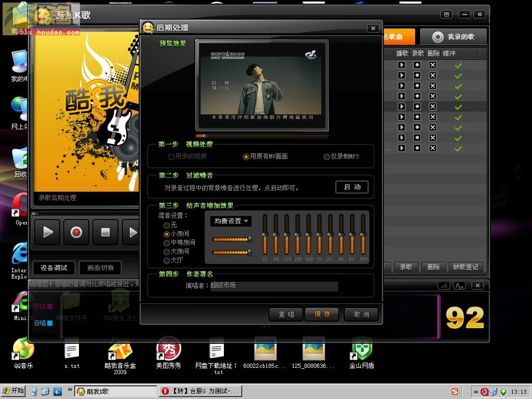The image size is (532, 399).
Task: Click 重唱 to re-sing
Action: (286, 314)
